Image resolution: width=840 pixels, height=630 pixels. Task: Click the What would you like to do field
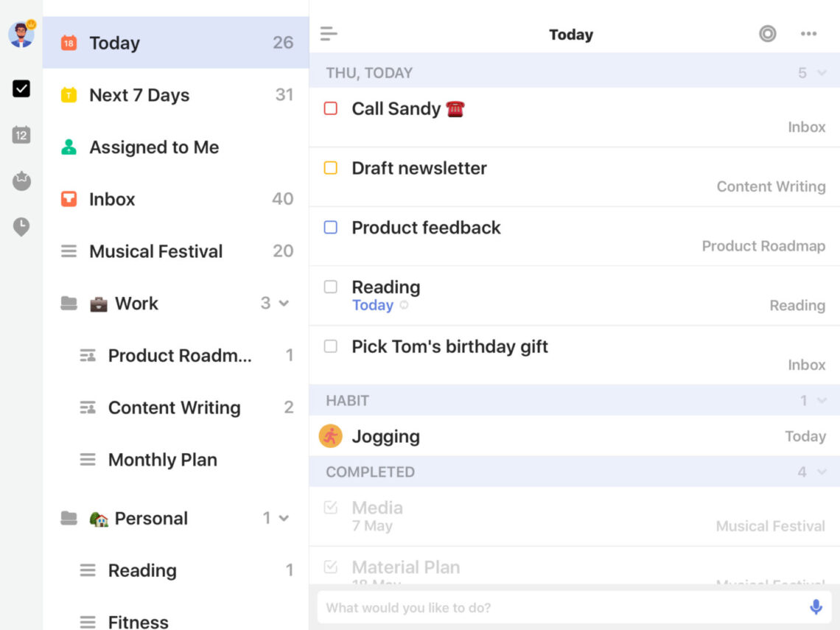pos(516,606)
